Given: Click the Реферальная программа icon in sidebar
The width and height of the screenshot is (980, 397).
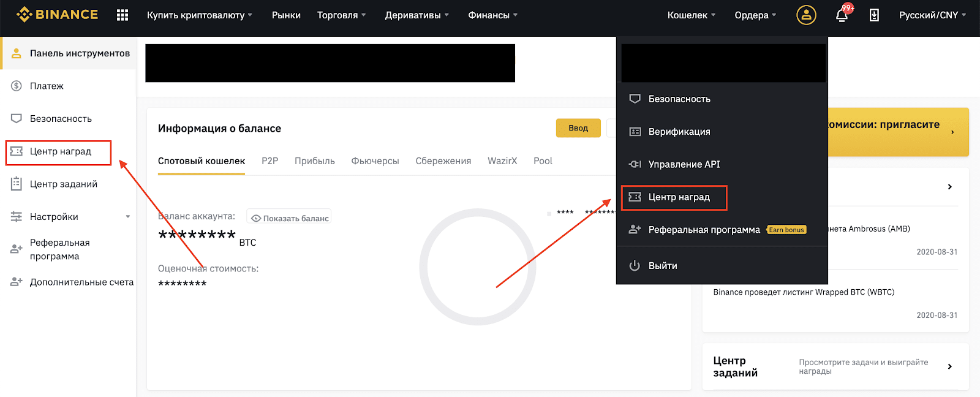Looking at the screenshot, I should [x=17, y=249].
